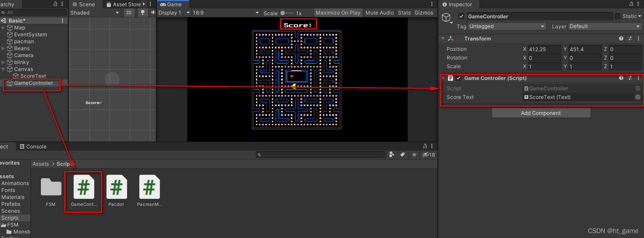644x238 pixels.
Task: Toggle 2D scene view mode
Action: [129, 12]
